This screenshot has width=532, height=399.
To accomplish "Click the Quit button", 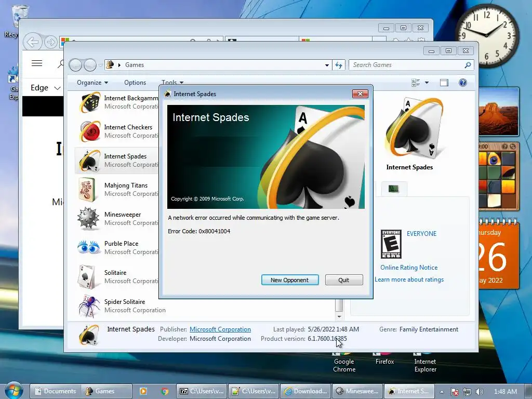I will pyautogui.click(x=344, y=280).
